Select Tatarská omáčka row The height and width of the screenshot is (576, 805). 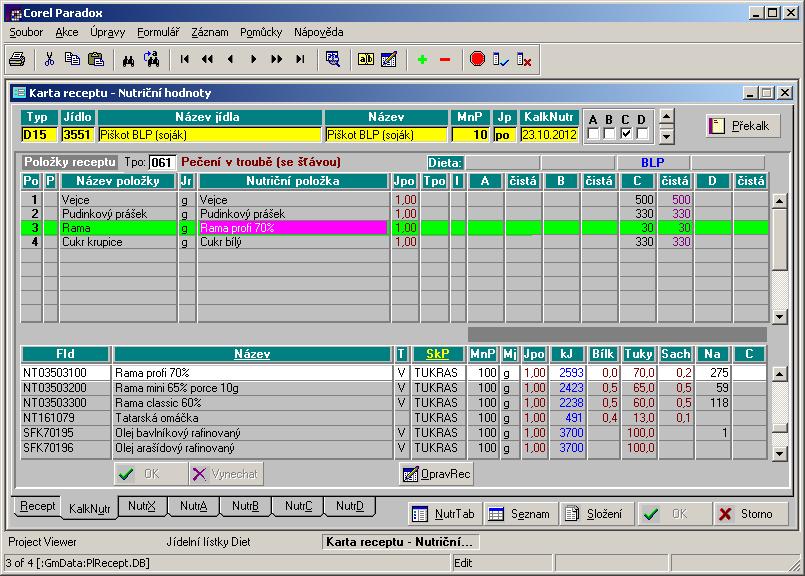pyautogui.click(x=394, y=418)
